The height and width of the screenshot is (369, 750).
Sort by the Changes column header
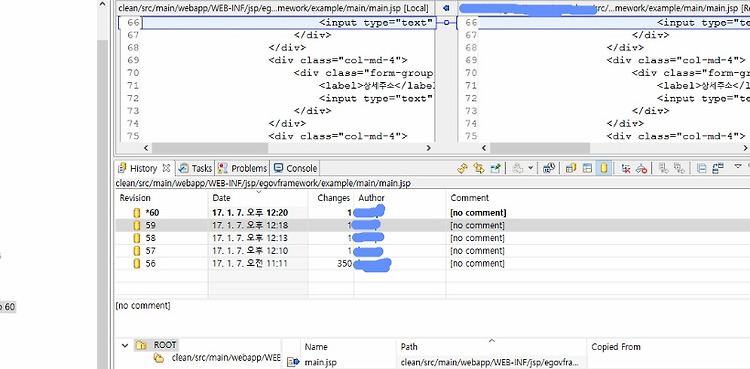(x=331, y=198)
